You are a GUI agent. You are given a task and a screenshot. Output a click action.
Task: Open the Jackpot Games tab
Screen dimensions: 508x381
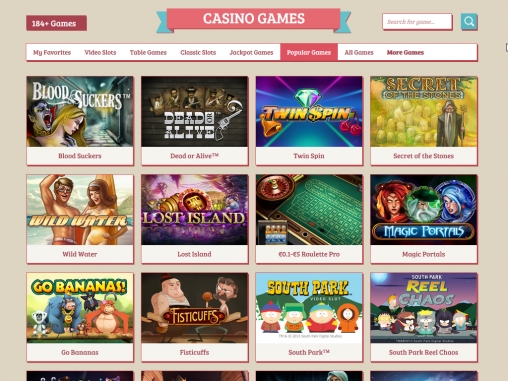(x=251, y=52)
